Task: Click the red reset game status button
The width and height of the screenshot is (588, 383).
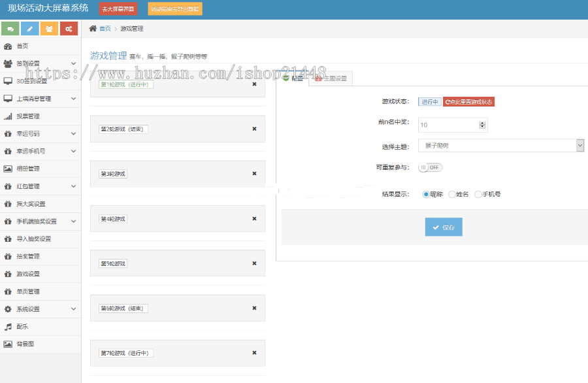Action: pyautogui.click(x=468, y=102)
